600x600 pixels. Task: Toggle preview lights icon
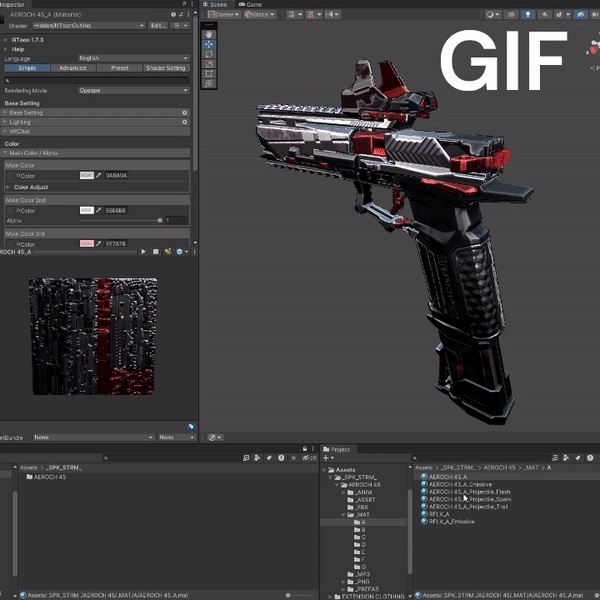coord(168,251)
